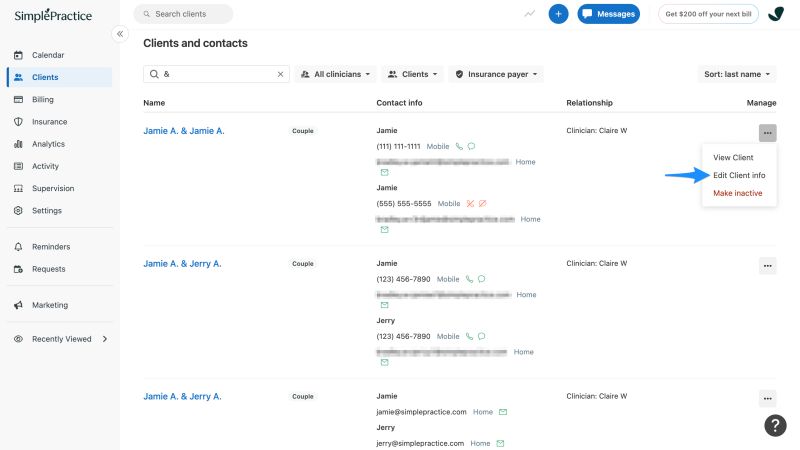
Task: Open the All clinicians dropdown
Action: (335, 74)
